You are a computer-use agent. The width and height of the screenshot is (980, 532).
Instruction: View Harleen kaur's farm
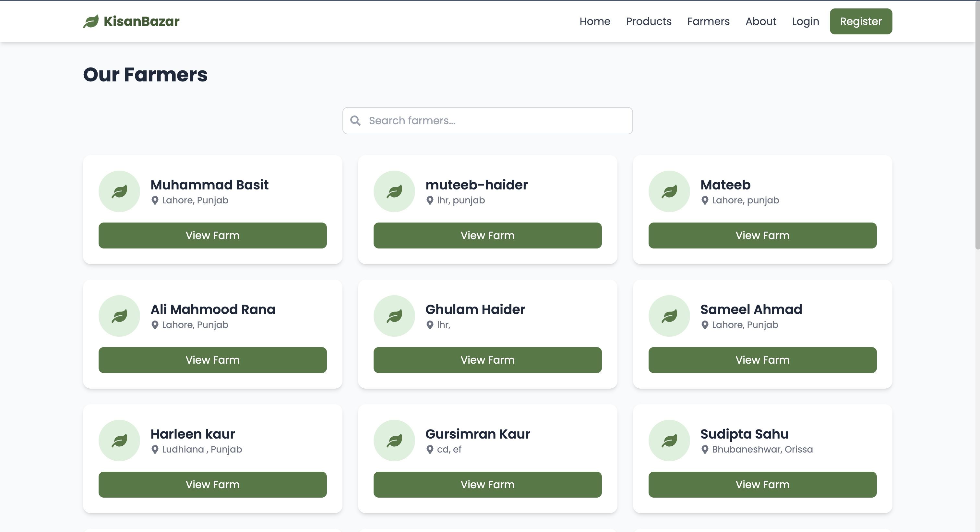[212, 484]
